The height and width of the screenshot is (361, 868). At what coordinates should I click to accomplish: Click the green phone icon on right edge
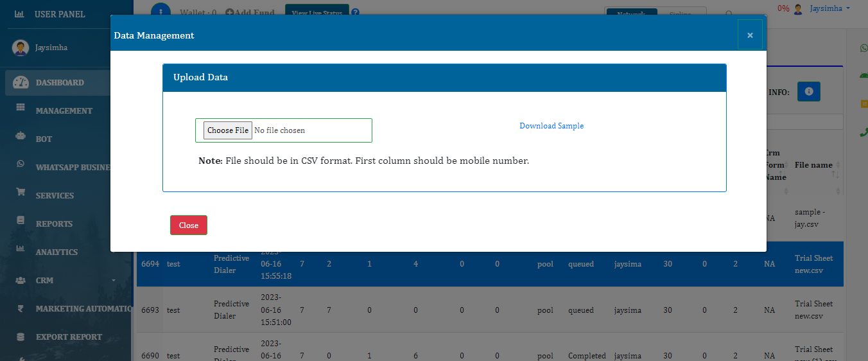point(864,132)
